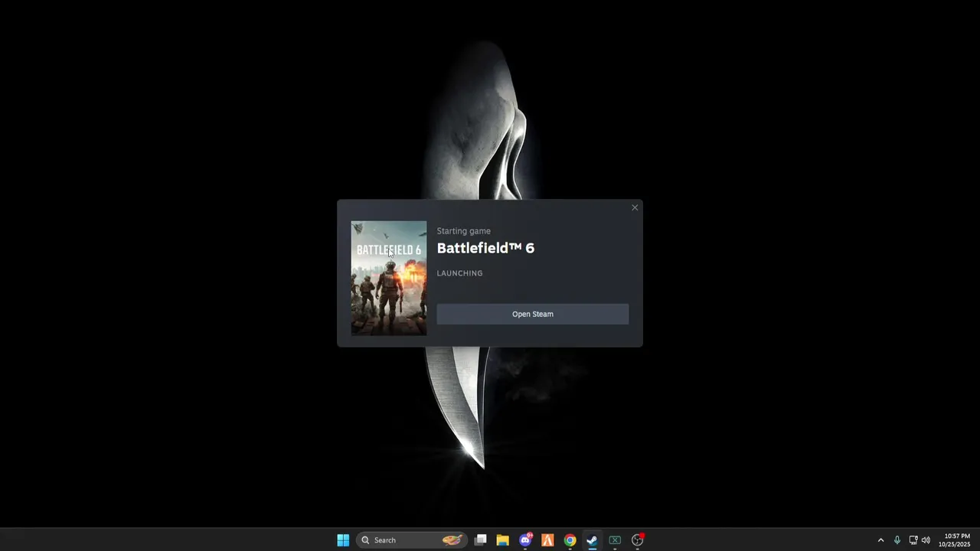The width and height of the screenshot is (980, 551).
Task: Click the Starting game label
Action: (x=463, y=231)
